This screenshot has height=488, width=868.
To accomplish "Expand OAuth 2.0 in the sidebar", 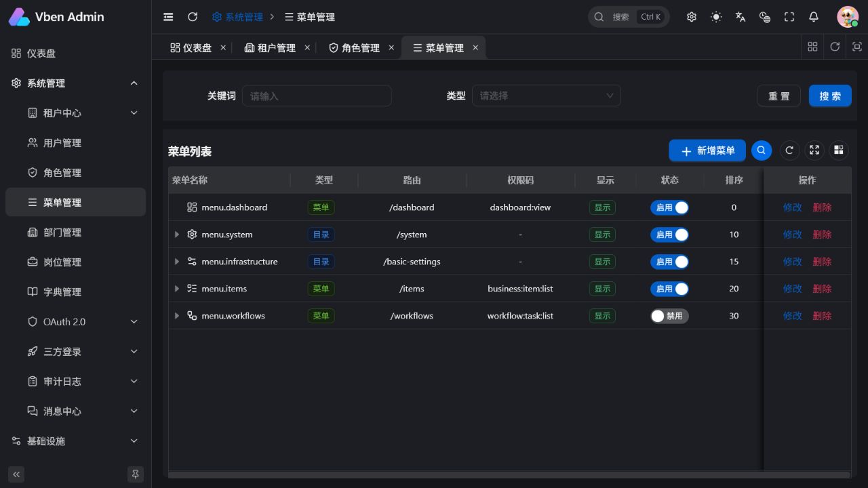I will (75, 322).
